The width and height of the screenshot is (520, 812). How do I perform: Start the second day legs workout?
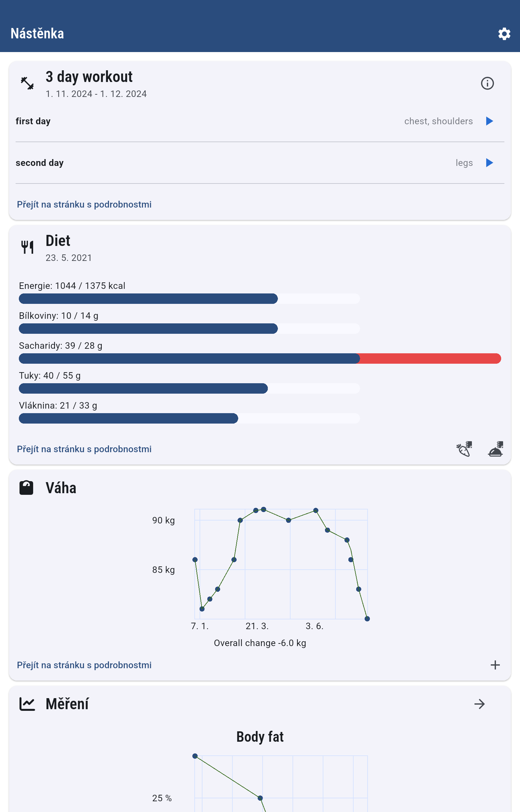pos(489,163)
